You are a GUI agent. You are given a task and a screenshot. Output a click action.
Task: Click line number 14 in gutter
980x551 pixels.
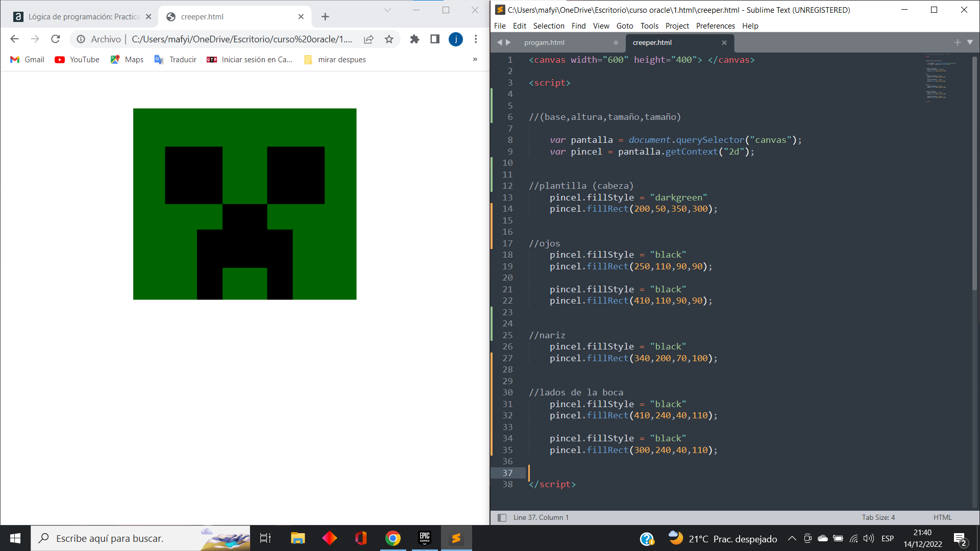507,209
